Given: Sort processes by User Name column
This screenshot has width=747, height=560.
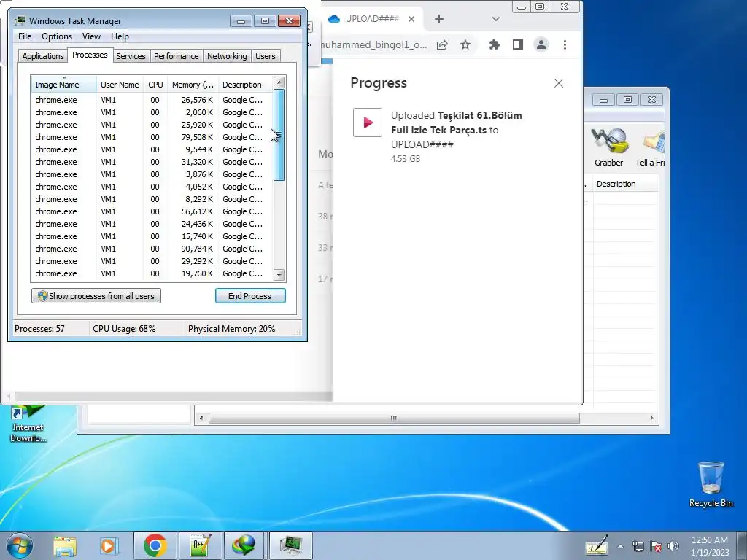Looking at the screenshot, I should [x=120, y=85].
